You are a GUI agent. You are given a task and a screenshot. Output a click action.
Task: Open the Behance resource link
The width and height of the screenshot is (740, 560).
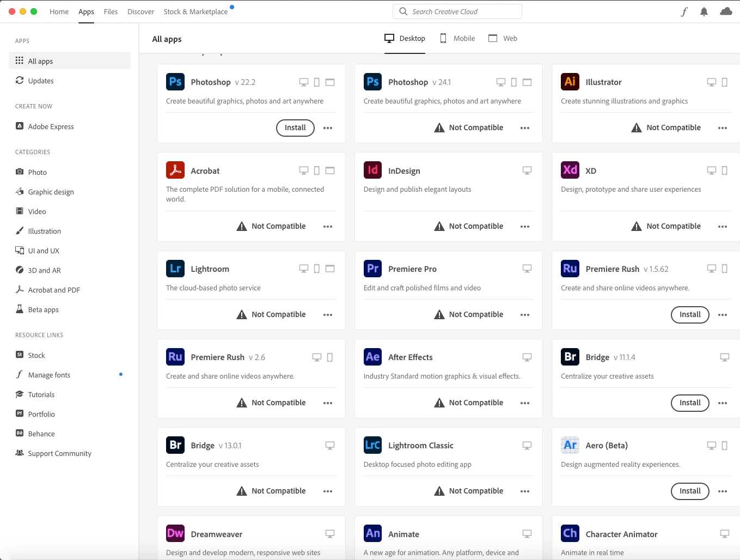[70, 434]
